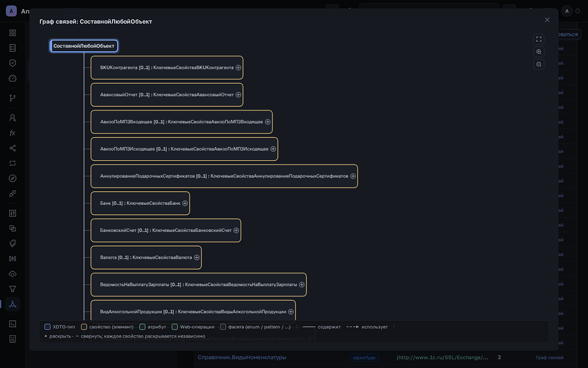
Task: Open the gauge icon in the sidebar
Action: (x=13, y=78)
